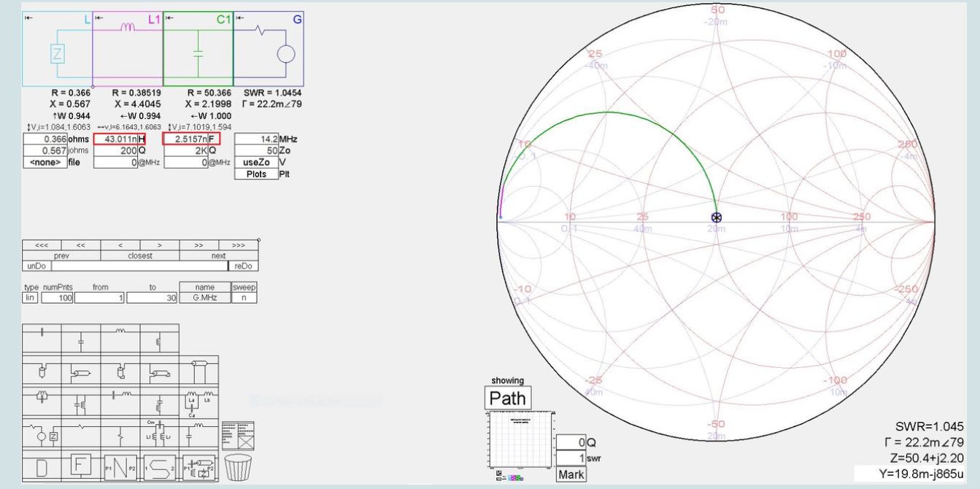Edit the 0.366 ohms load resistance field
The image size is (980, 489).
(x=44, y=139)
